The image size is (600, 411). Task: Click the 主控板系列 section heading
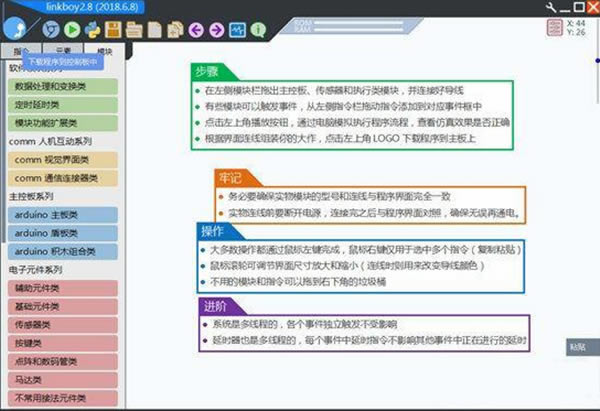pyautogui.click(x=31, y=196)
